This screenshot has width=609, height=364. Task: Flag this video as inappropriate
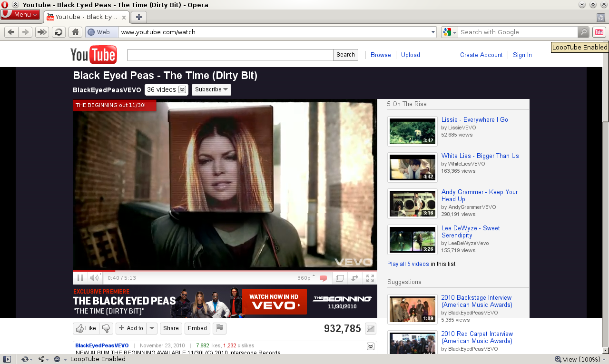coord(219,328)
